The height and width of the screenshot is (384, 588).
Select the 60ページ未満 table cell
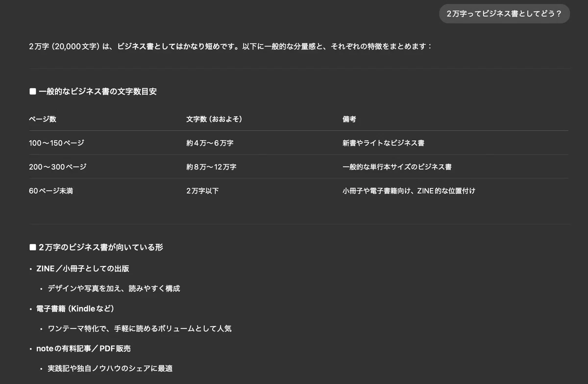tap(51, 191)
